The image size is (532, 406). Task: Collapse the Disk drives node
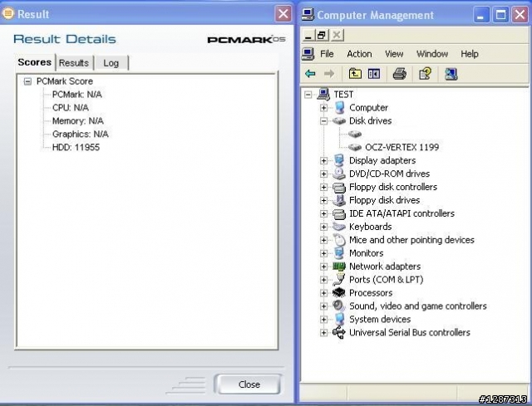323,121
